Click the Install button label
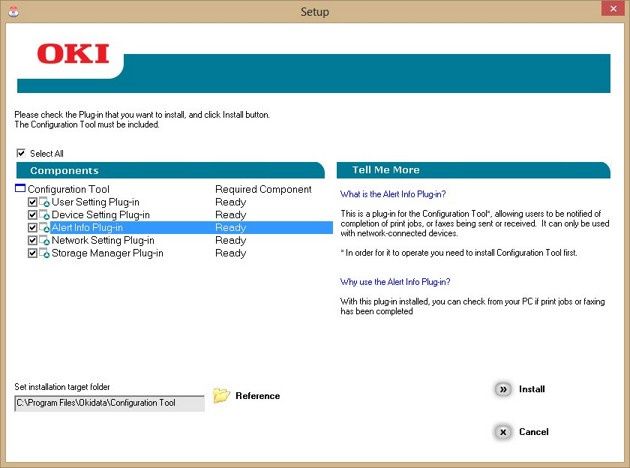This screenshot has height=468, width=630. pos(532,389)
